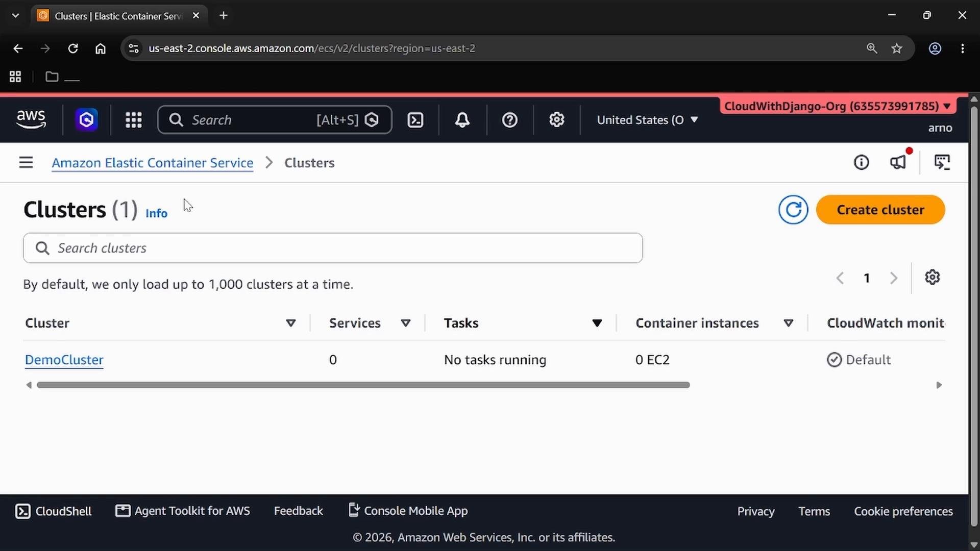
Task: Click the 'Default' CloudWatch monitoring cell
Action: coord(859,360)
